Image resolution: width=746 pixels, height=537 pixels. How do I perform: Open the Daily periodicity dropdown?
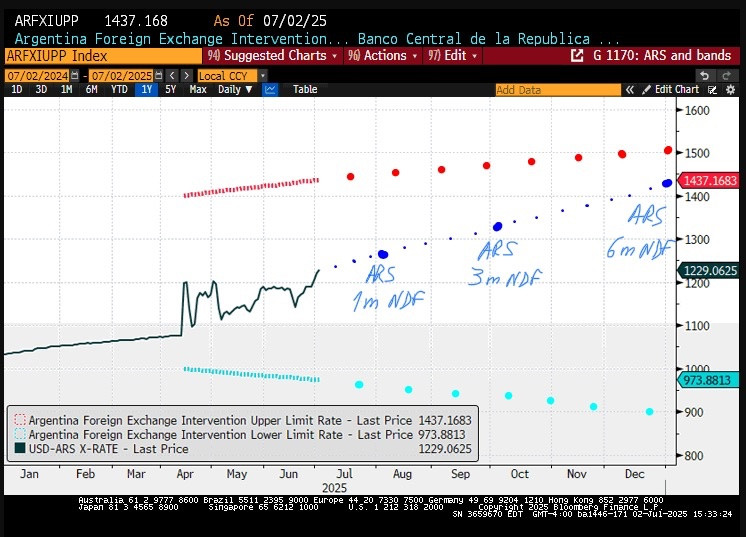pos(235,89)
